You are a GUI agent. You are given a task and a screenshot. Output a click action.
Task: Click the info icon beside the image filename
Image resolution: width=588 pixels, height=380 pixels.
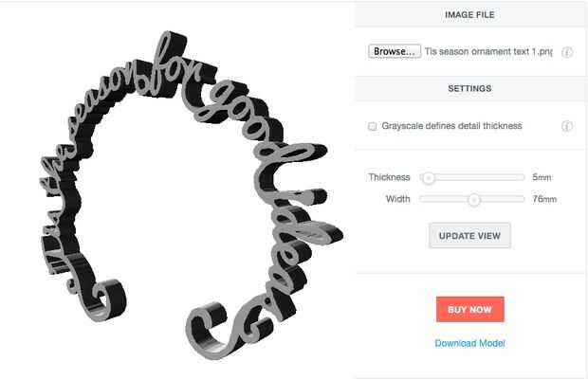click(x=566, y=52)
